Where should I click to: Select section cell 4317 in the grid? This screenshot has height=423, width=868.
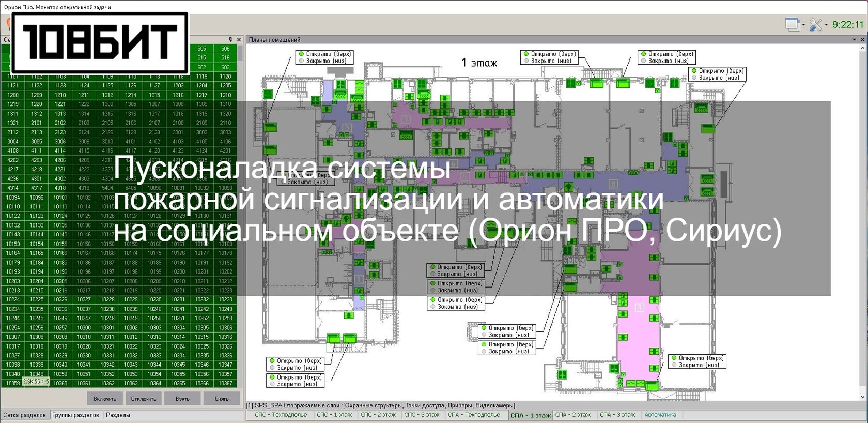pyautogui.click(x=37, y=188)
